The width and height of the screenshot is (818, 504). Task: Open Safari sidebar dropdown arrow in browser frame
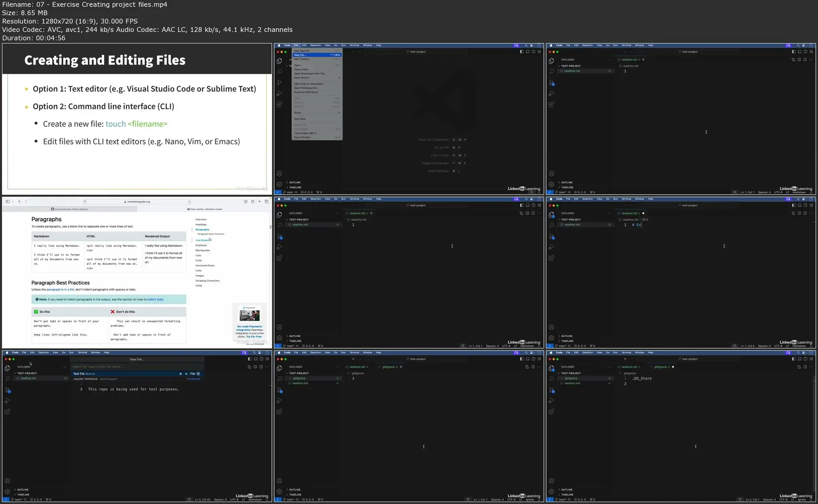click(x=13, y=202)
